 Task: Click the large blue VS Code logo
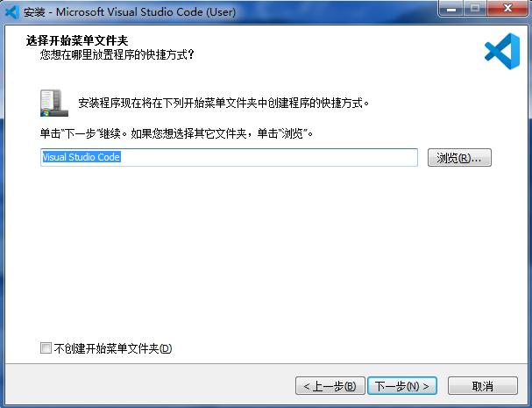[x=502, y=51]
